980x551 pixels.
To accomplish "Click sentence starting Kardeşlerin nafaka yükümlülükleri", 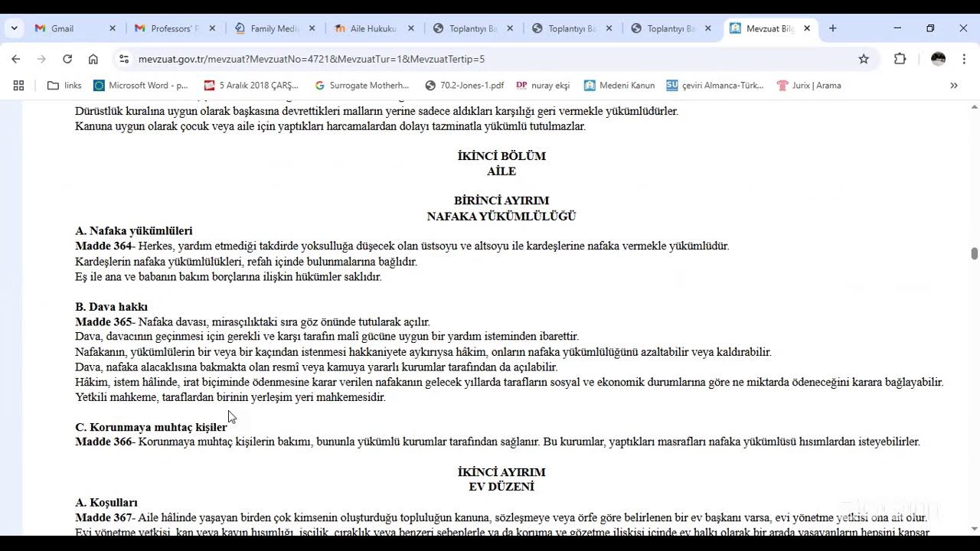I will [246, 262].
